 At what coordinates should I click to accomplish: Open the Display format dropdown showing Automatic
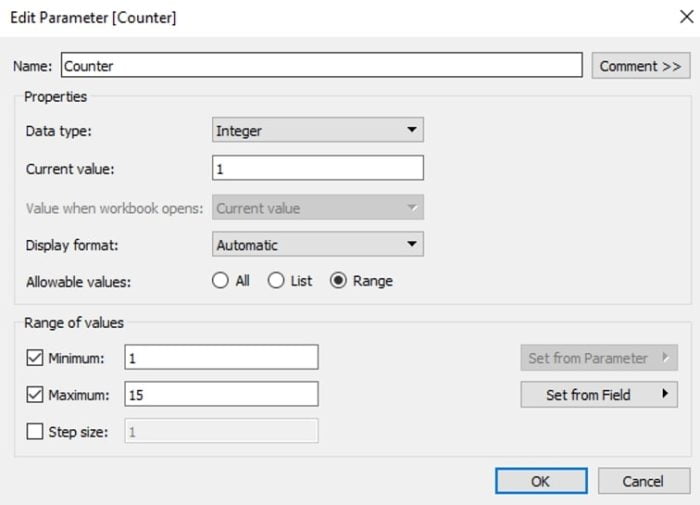point(318,244)
